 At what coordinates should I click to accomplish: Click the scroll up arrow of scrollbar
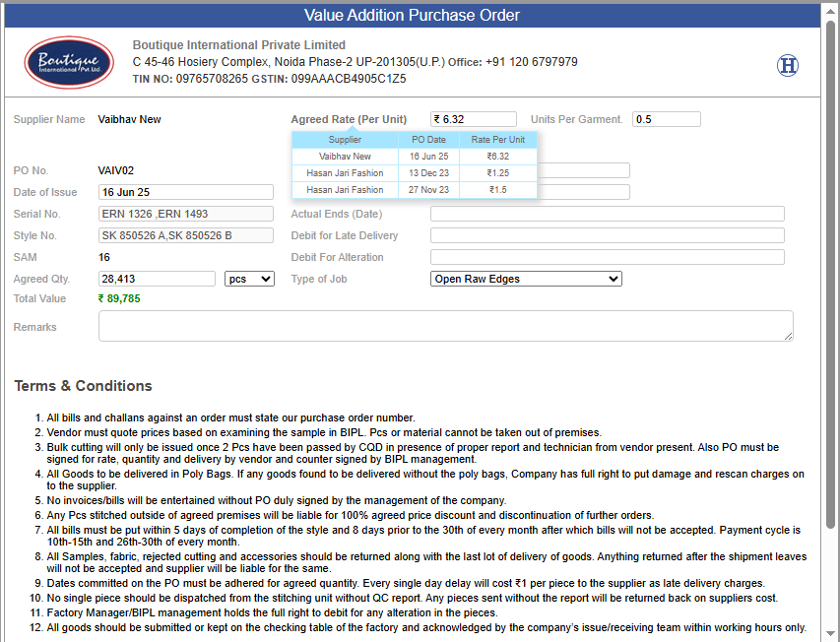coord(830,10)
